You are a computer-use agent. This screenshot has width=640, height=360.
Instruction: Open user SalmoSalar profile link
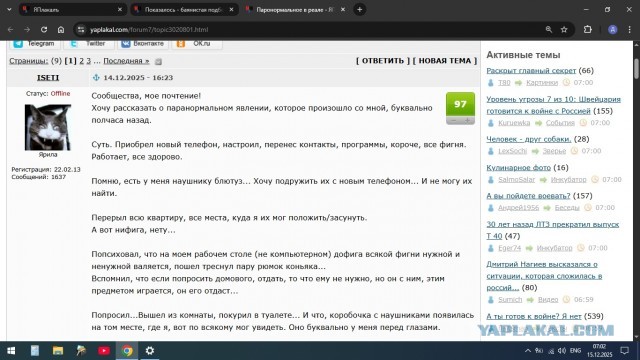click(x=516, y=180)
